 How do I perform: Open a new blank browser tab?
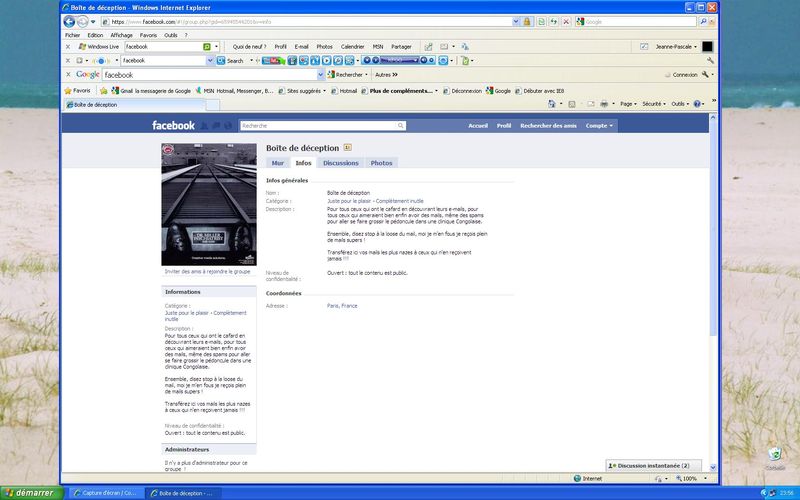pyautogui.click(x=212, y=105)
